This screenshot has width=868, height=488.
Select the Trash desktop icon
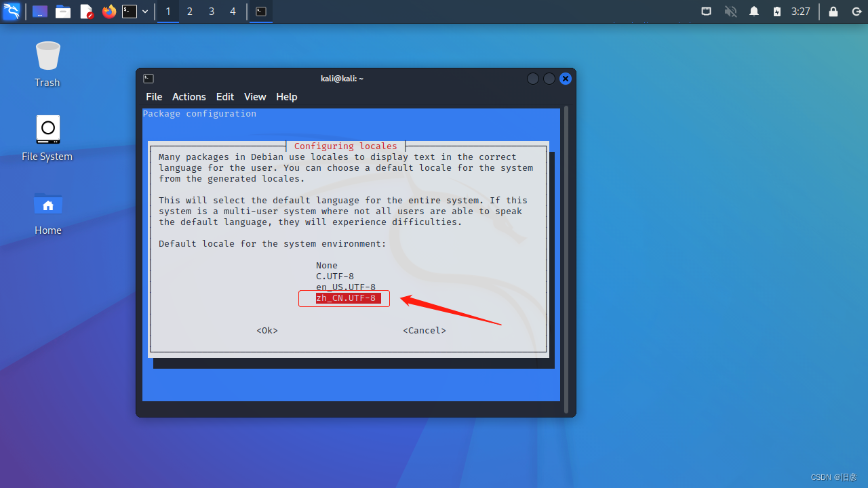[47, 64]
